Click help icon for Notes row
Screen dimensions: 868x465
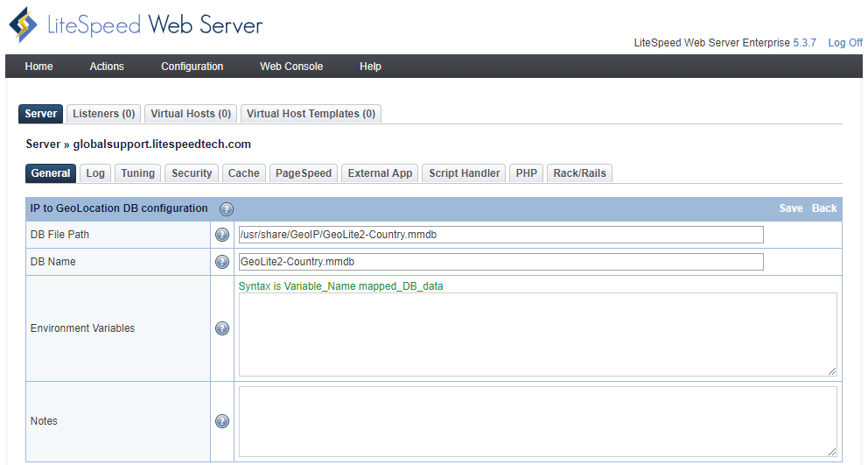(x=222, y=421)
